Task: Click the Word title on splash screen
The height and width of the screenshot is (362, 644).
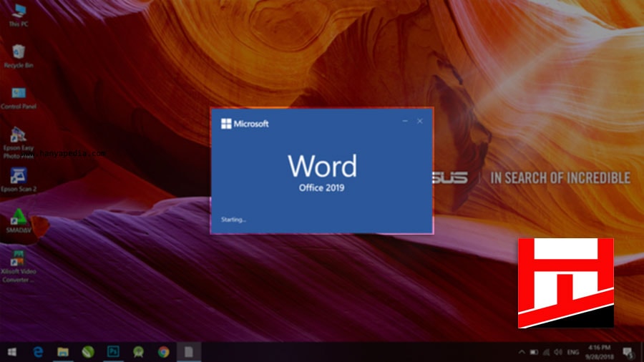Action: pos(323,166)
